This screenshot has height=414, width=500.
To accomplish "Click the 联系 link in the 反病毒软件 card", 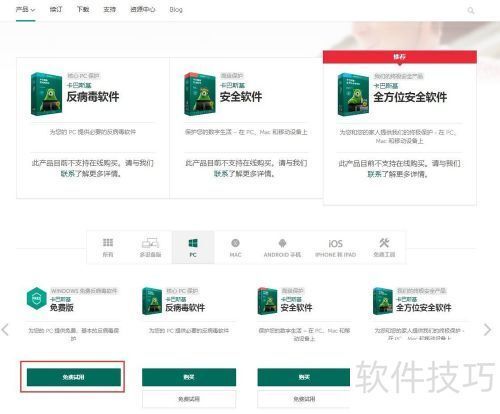I will (69, 174).
